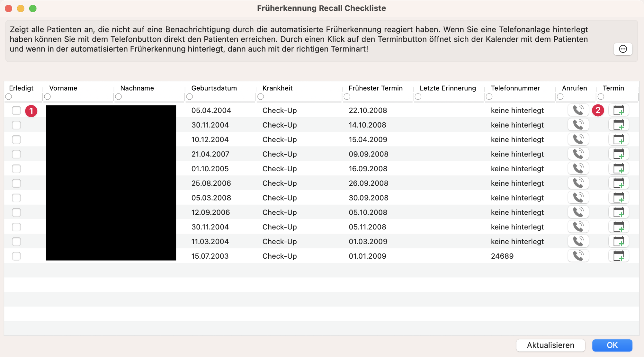Screen dimensions: 644x357
Task: Sort by Nachname column header
Action: (x=137, y=88)
